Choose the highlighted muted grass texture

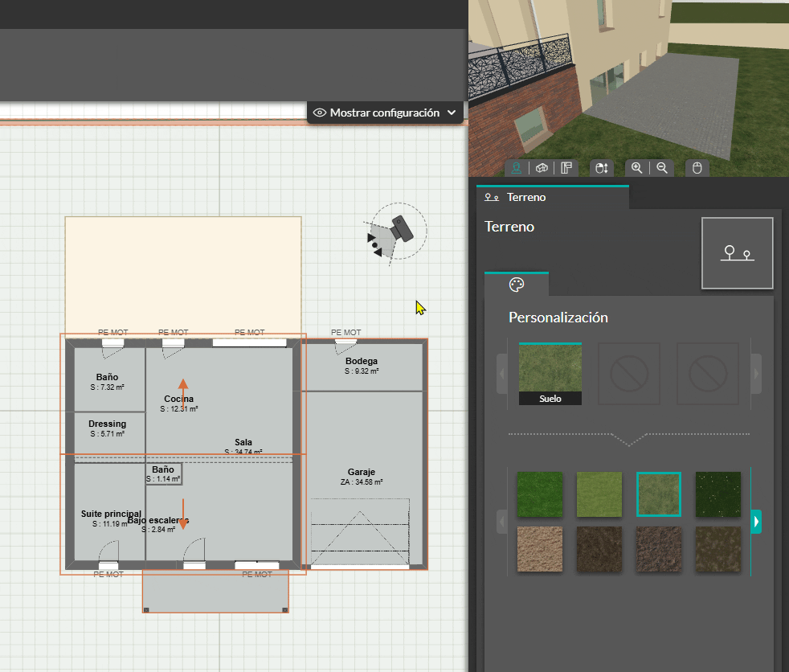659,494
